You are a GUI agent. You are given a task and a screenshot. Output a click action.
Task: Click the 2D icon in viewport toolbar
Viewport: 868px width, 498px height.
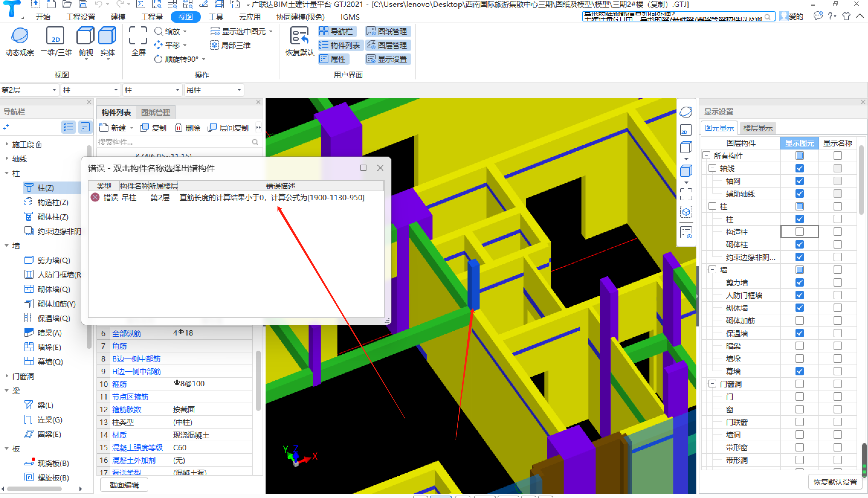tap(686, 130)
